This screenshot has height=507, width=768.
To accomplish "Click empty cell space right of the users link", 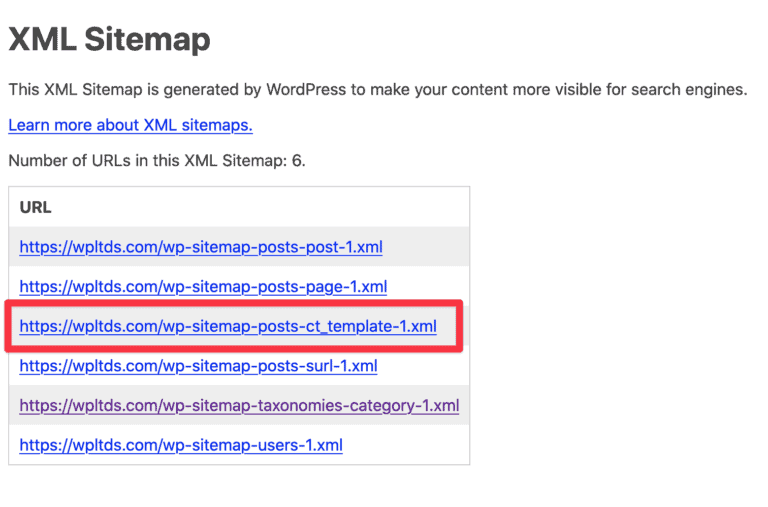I will coord(405,445).
